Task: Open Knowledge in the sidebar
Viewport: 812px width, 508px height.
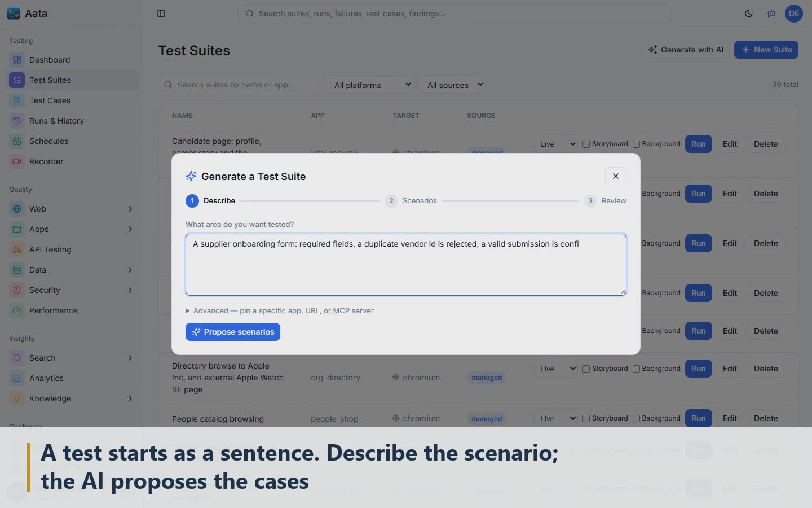Action: pyautogui.click(x=72, y=398)
